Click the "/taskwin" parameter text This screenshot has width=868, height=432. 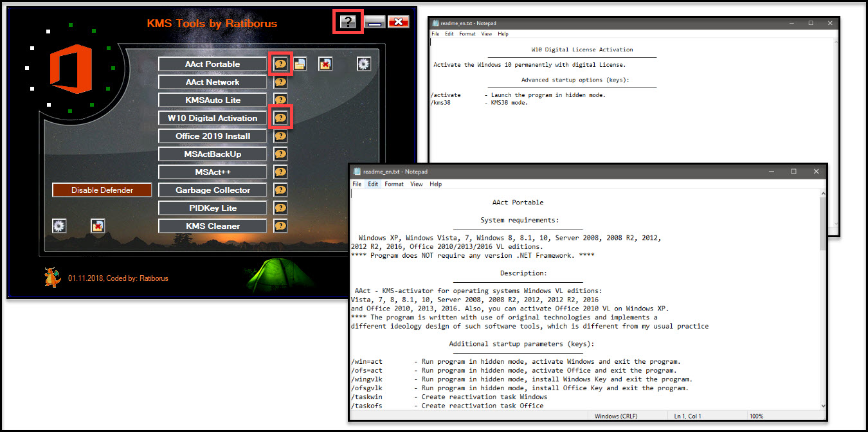click(x=366, y=397)
